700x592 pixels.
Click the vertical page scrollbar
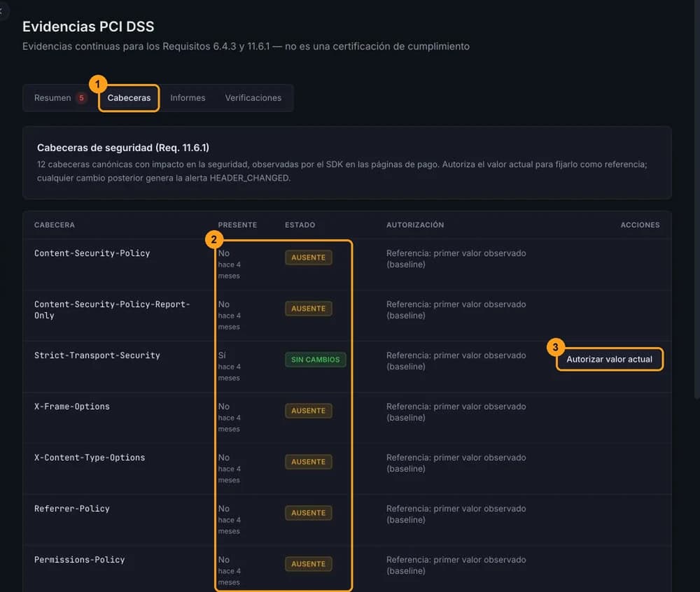(697, 199)
